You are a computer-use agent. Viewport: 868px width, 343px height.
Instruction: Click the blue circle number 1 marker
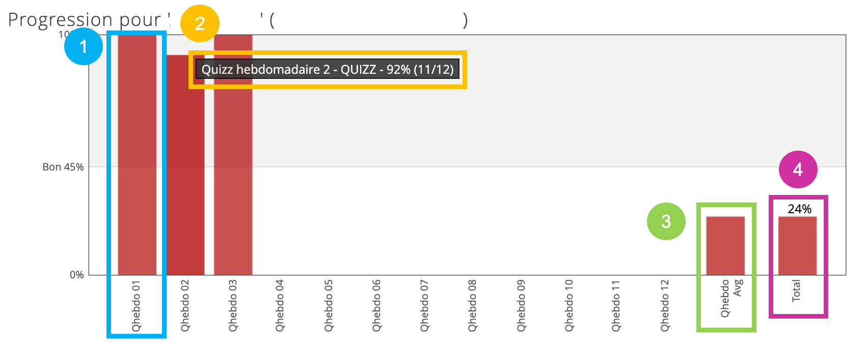84,46
